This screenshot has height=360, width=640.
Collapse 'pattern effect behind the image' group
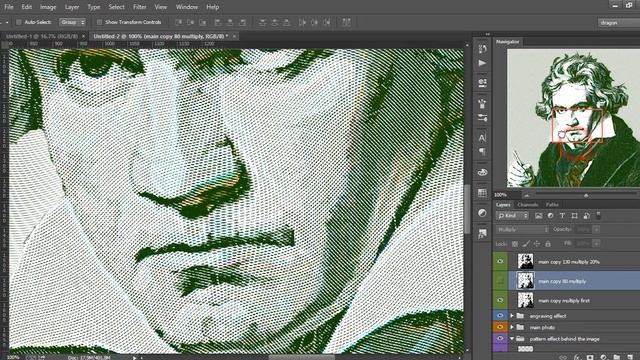[512, 338]
